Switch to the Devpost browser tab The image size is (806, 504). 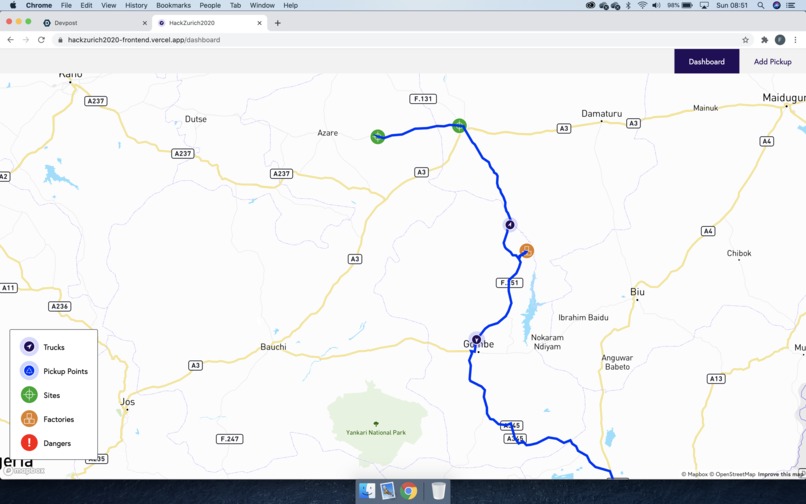[x=93, y=23]
